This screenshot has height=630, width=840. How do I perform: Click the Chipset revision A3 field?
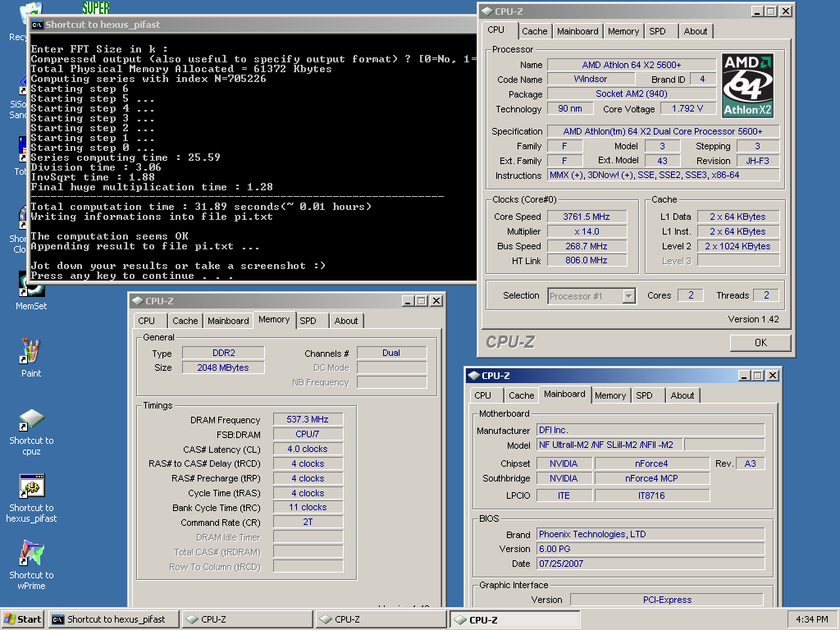750,463
